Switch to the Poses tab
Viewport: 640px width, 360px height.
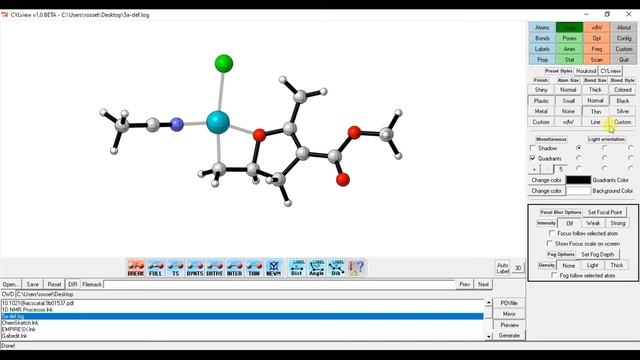coord(569,38)
